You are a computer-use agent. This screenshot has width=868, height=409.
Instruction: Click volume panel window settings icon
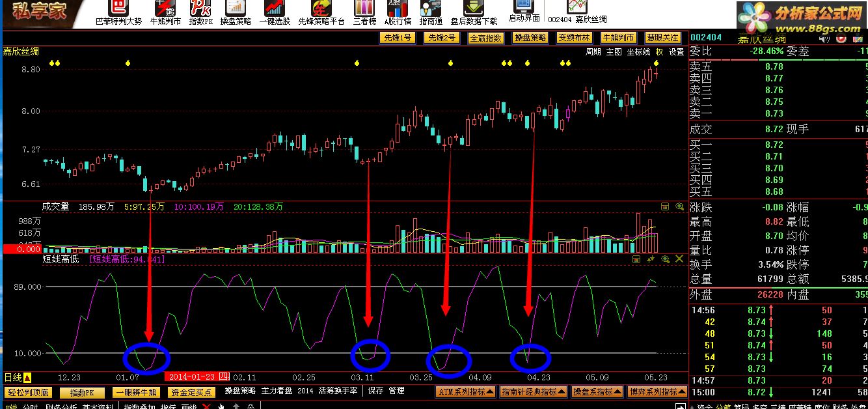(665, 206)
